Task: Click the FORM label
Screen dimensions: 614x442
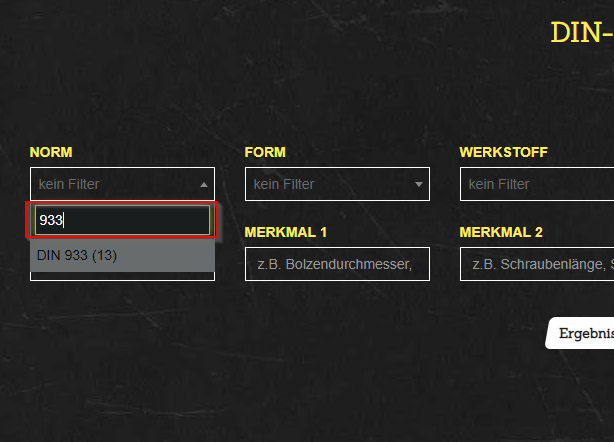Action: [x=265, y=152]
